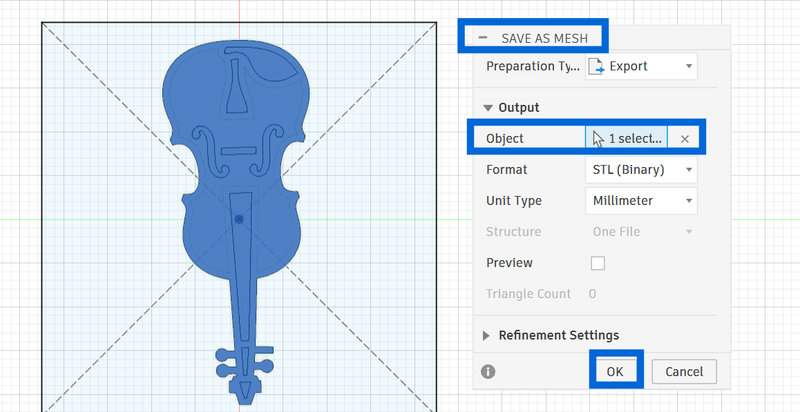Click the Object selection field showing 1 selected
Viewport: 800px width, 412px height.
(x=626, y=139)
